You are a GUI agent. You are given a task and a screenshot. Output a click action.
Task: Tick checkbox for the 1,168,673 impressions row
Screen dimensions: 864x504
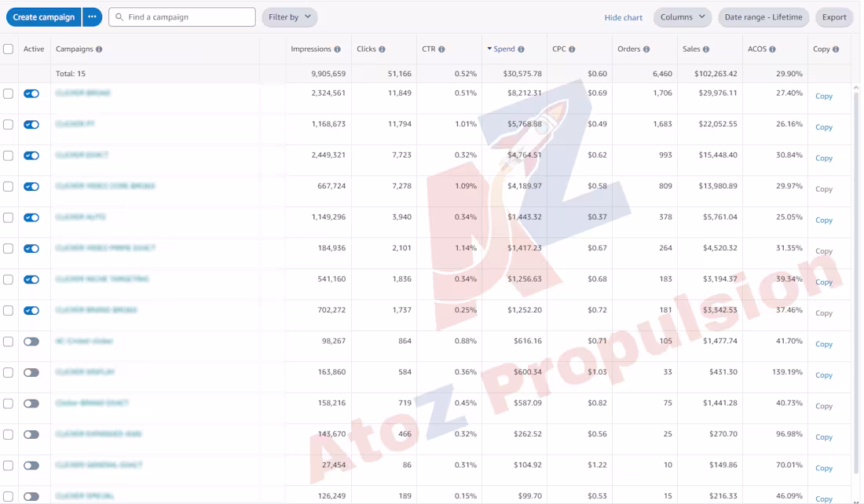(9, 125)
